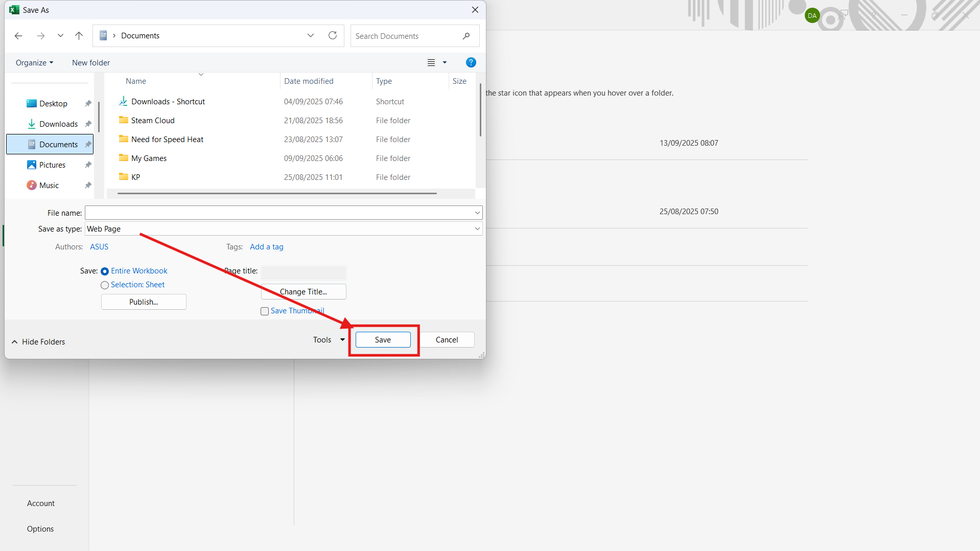This screenshot has height=551, width=980.
Task: Click the Save button
Action: pyautogui.click(x=383, y=340)
